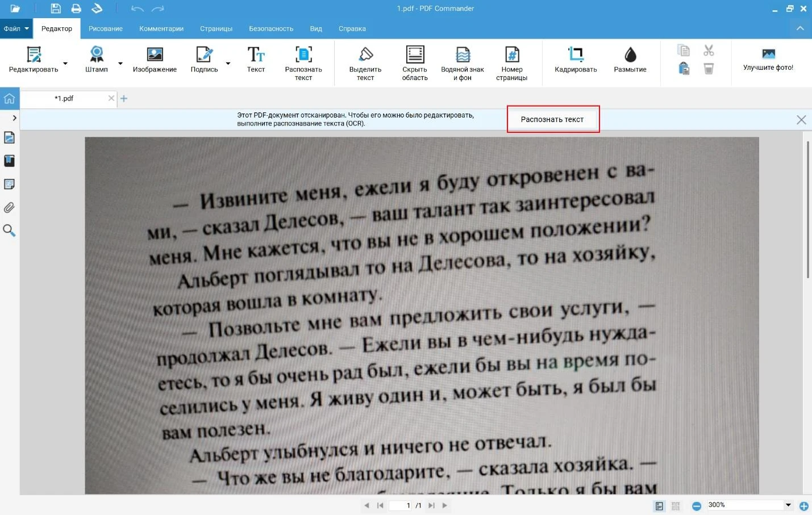812x515 pixels.
Task: Open a file via the folder icon
Action: click(x=15, y=9)
